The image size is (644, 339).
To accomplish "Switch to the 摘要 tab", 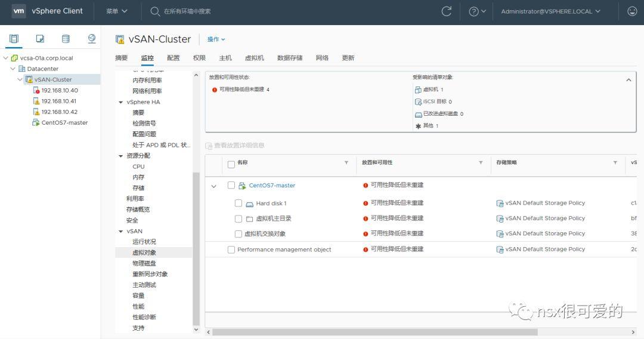I will pyautogui.click(x=122, y=58).
